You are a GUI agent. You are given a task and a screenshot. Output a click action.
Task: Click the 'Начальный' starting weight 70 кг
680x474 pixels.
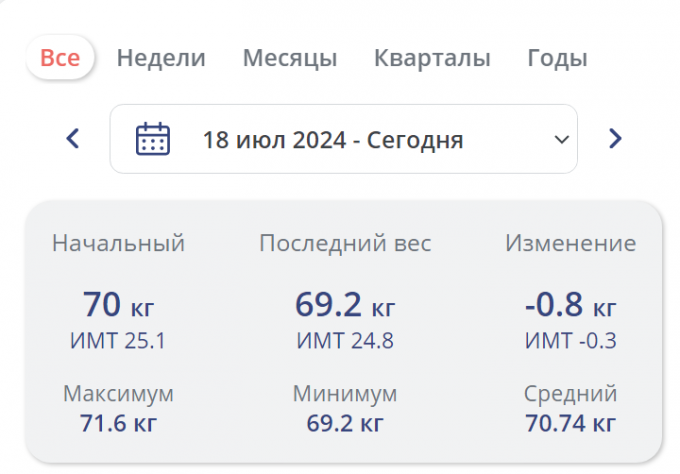pyautogui.click(x=118, y=303)
